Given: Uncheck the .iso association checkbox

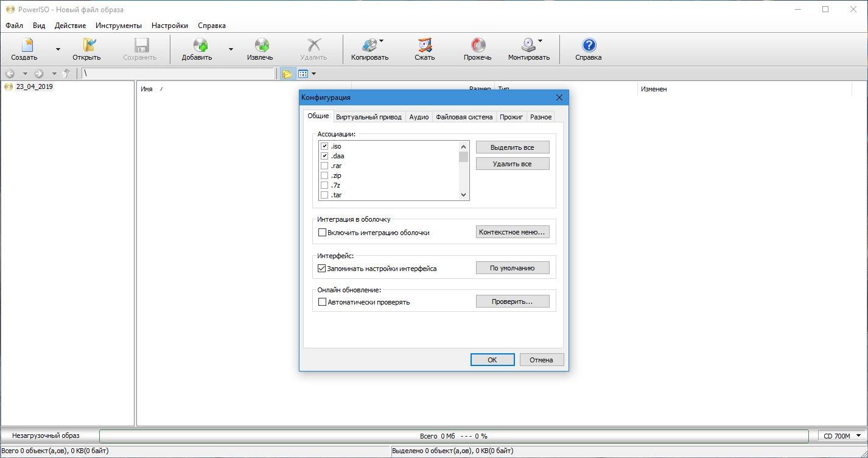Looking at the screenshot, I should [324, 146].
